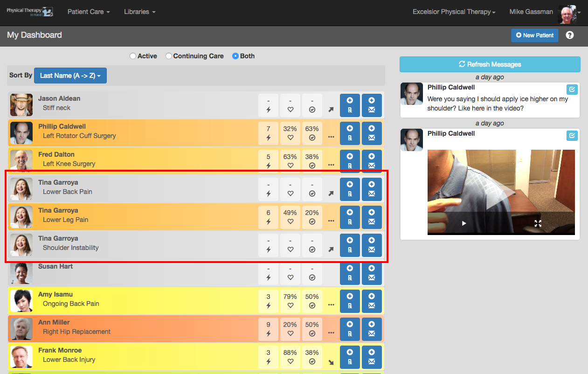Click Refresh Messages button
588x374 pixels.
coord(490,64)
